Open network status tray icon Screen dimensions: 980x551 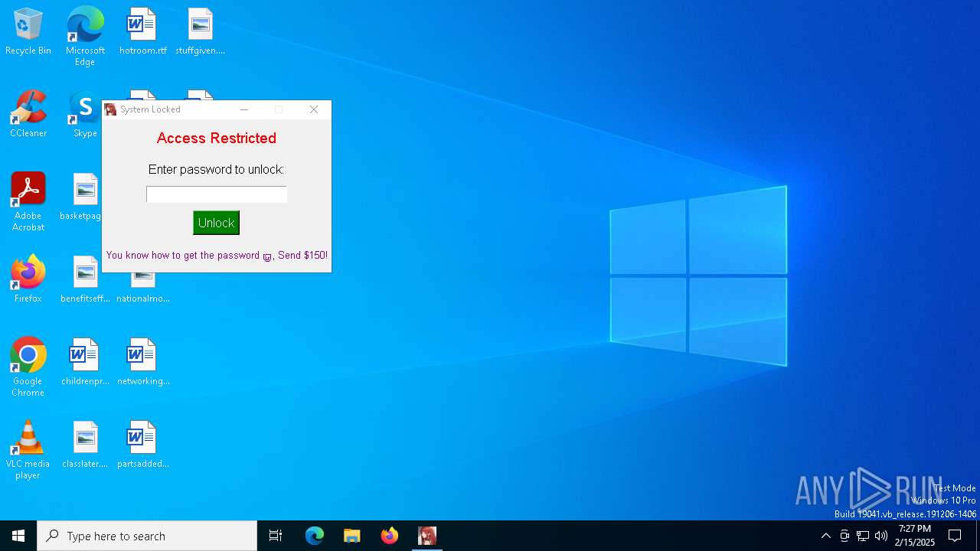pos(863,536)
